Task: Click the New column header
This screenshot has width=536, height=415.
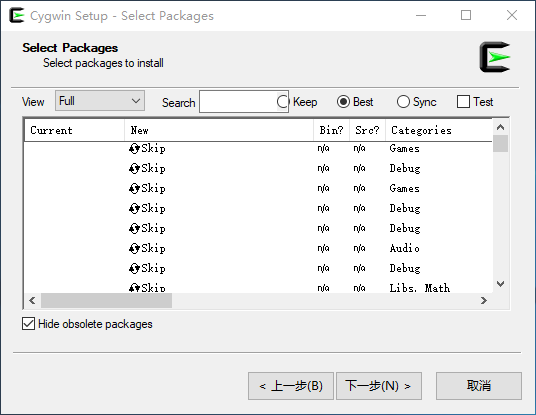Action: (x=219, y=130)
